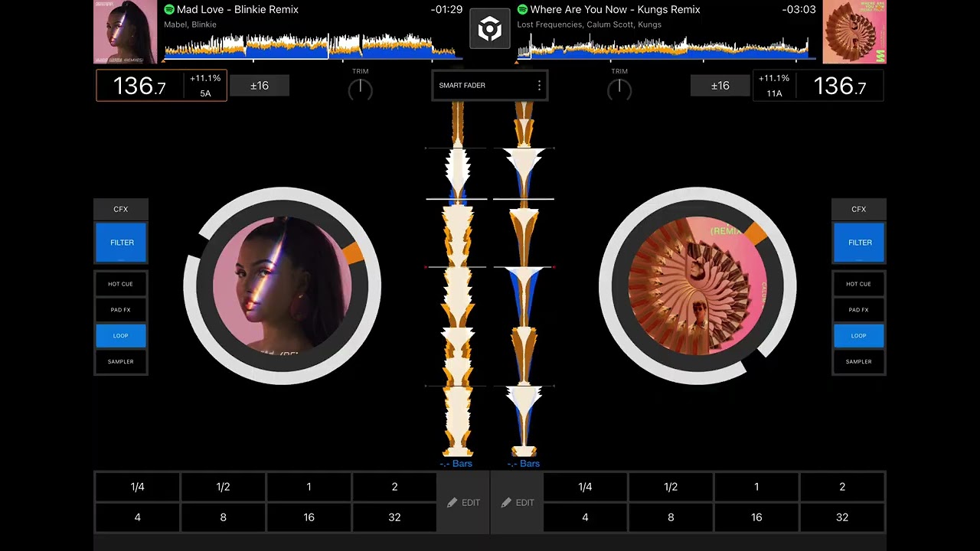The image size is (980, 551).
Task: Switch right deck pads to SAMPLER
Action: click(x=859, y=362)
